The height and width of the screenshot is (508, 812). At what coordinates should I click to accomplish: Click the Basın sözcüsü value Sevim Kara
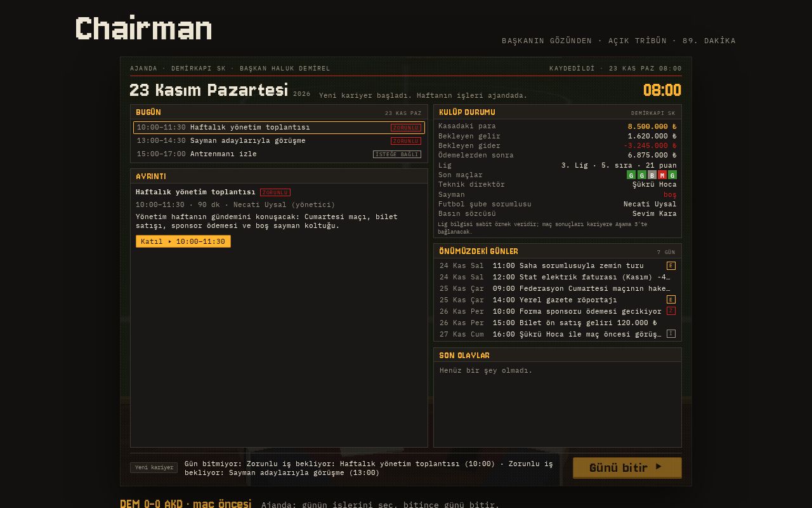pyautogui.click(x=655, y=213)
